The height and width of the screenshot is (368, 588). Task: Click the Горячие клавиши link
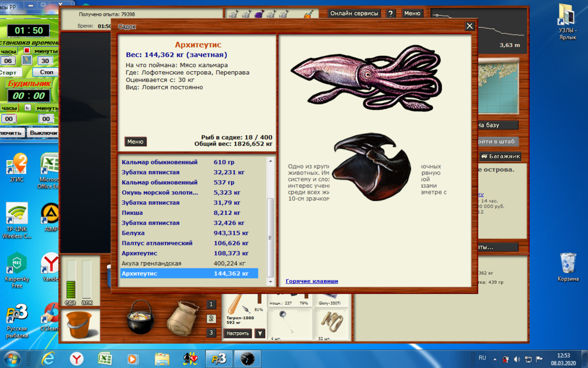pyautogui.click(x=312, y=281)
